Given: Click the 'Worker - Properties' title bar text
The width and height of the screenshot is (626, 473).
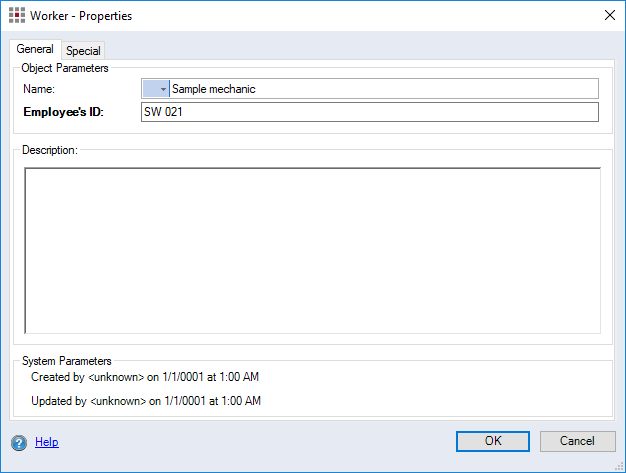Looking at the screenshot, I should [81, 16].
